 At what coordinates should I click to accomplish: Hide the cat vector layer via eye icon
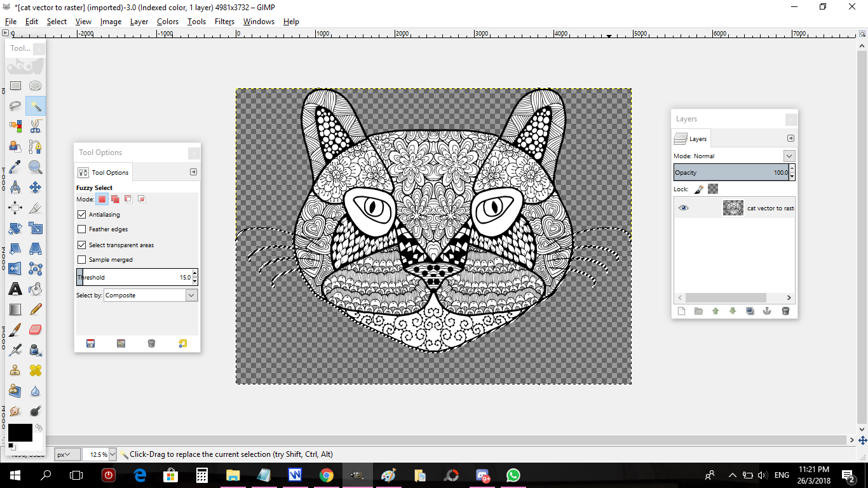tap(683, 208)
